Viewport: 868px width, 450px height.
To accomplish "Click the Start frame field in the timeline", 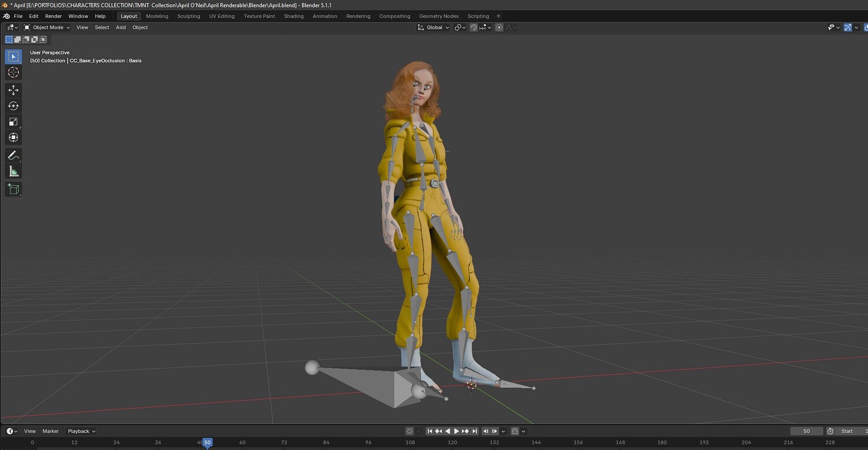I will point(852,431).
